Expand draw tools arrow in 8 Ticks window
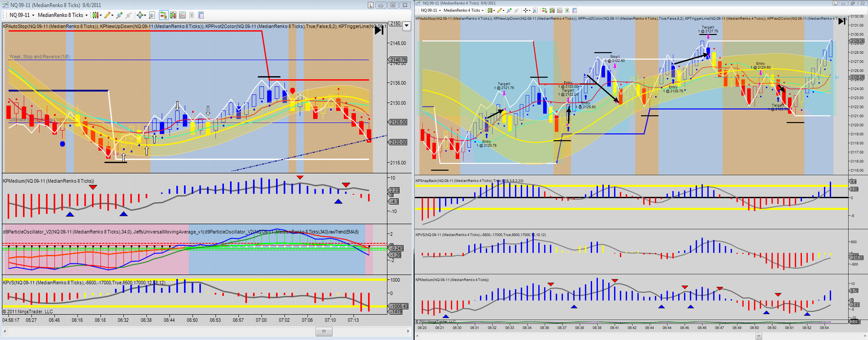 pyautogui.click(x=112, y=15)
